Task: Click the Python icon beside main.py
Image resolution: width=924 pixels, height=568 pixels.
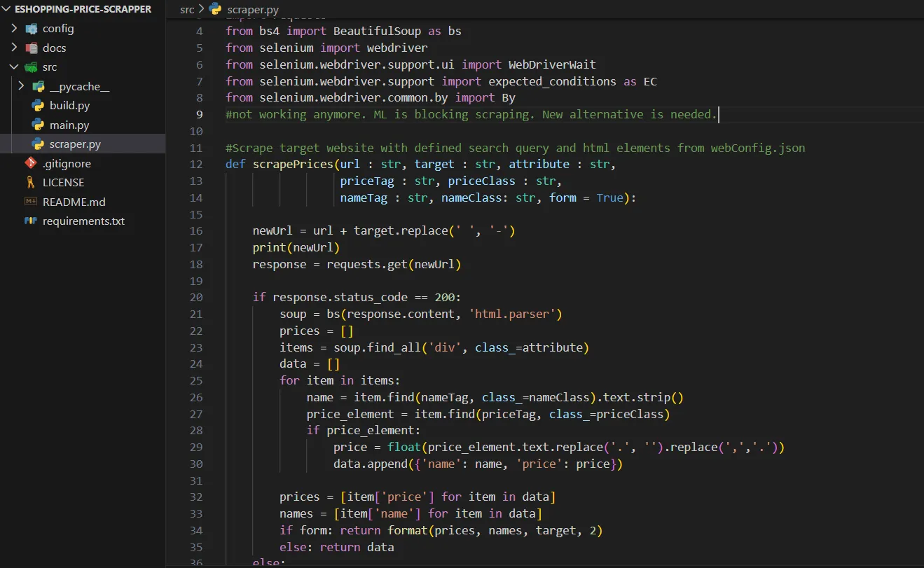Action: 38,125
